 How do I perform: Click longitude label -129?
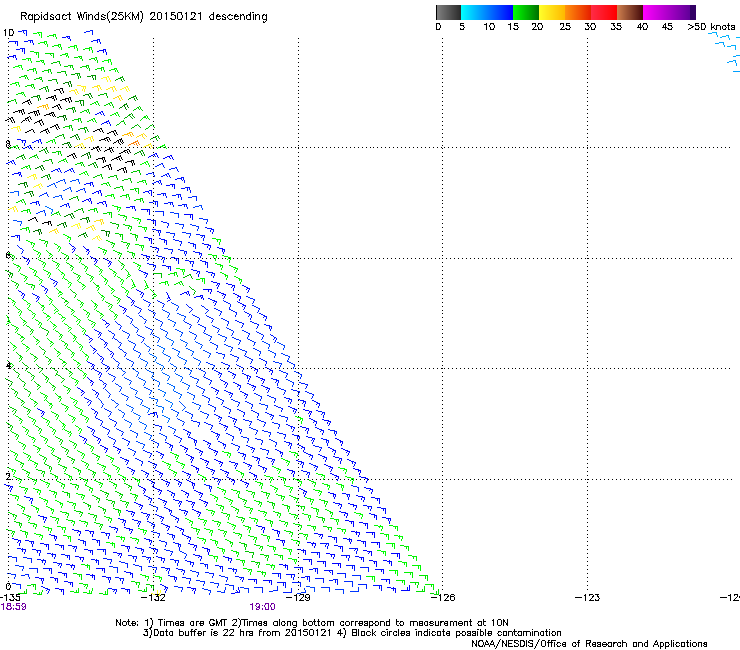[x=298, y=598]
